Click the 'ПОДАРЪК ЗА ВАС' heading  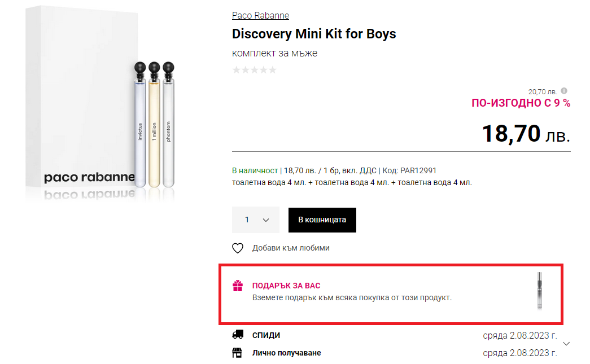pos(286,286)
